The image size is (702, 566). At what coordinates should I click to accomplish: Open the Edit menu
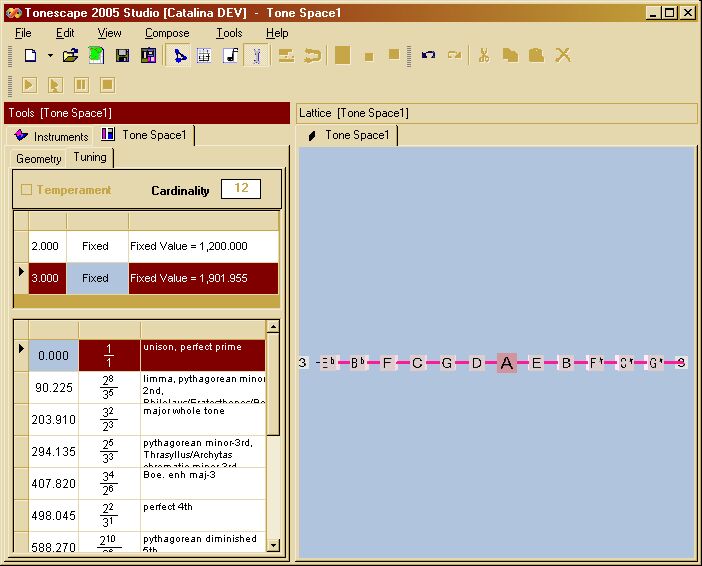65,33
